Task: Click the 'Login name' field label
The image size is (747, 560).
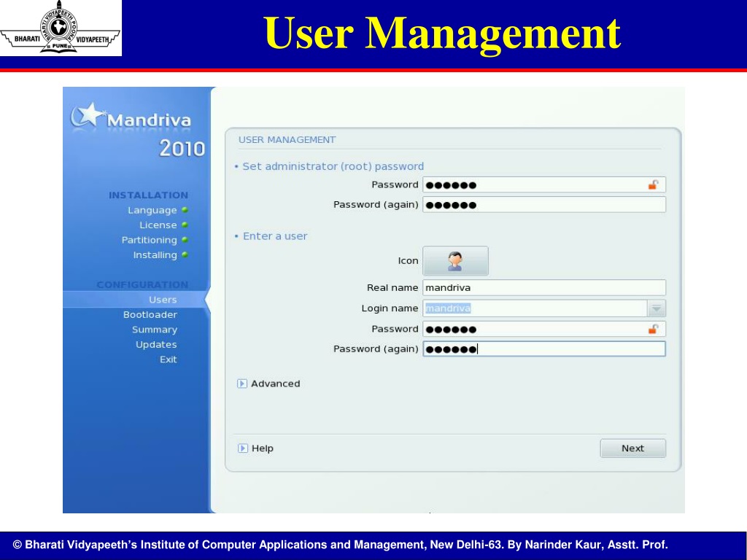Action: coord(390,308)
